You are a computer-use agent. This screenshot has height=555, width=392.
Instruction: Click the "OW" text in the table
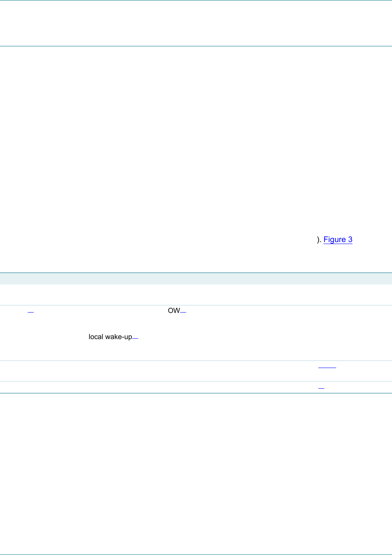tap(174, 311)
